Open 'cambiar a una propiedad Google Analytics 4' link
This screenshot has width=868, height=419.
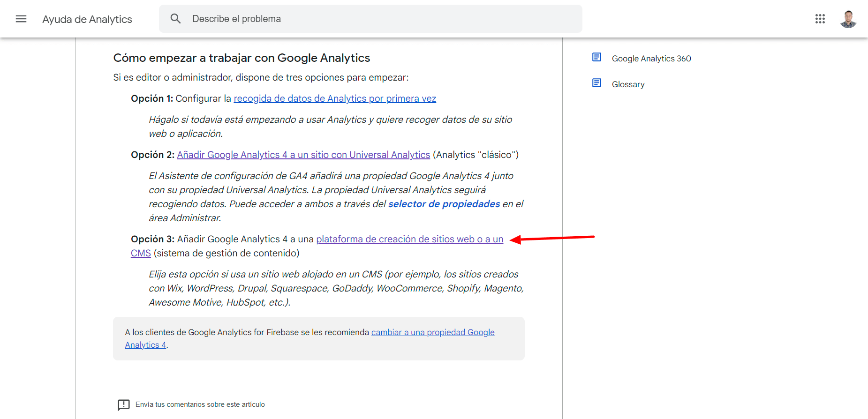(433, 332)
